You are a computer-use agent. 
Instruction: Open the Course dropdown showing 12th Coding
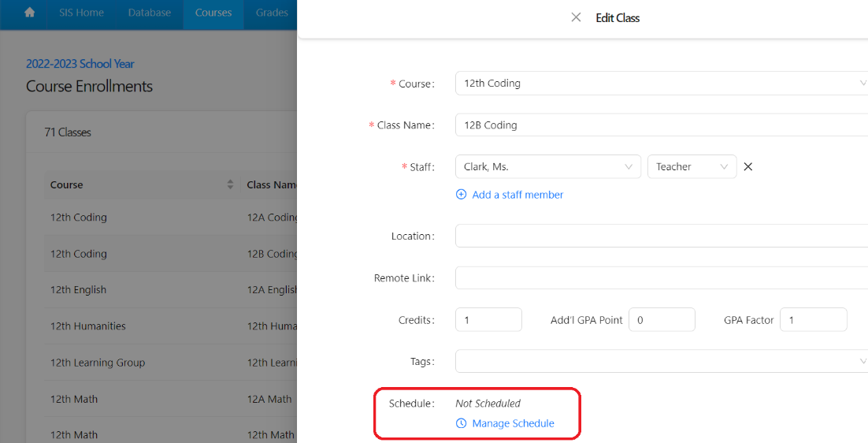pos(662,83)
